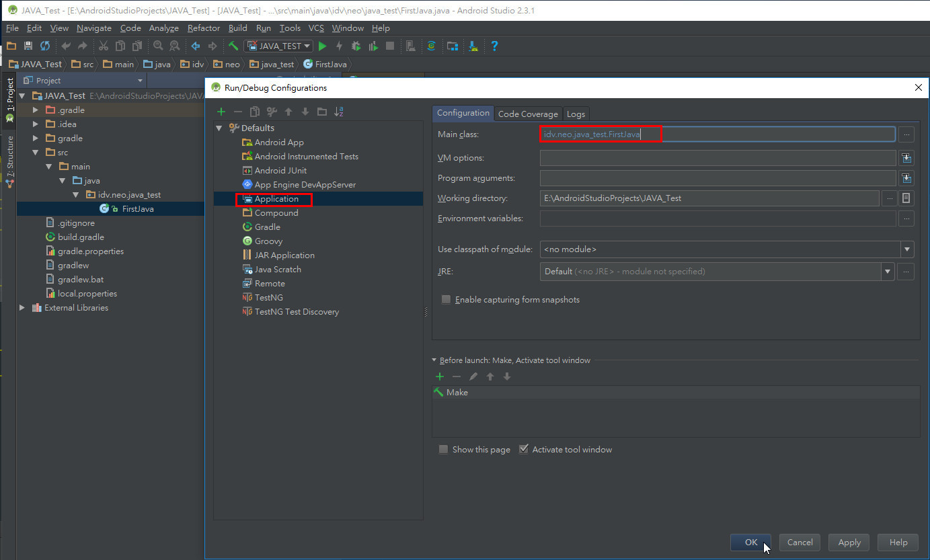Click the Main class input field
Image resolution: width=930 pixels, height=560 pixels.
pyautogui.click(x=718, y=134)
